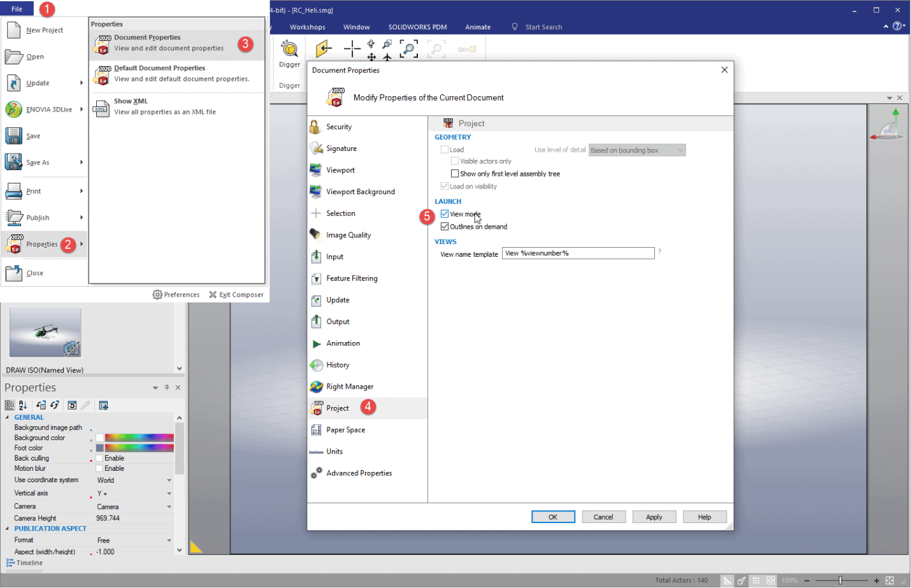Pick the Background color rainbow swatch
This screenshot has width=911, height=588.
(139, 438)
